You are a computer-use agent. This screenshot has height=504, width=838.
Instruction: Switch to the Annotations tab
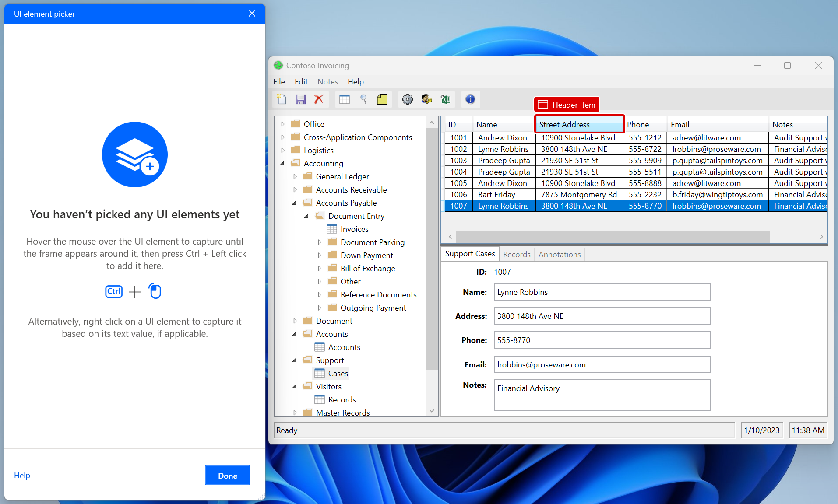[x=559, y=255]
